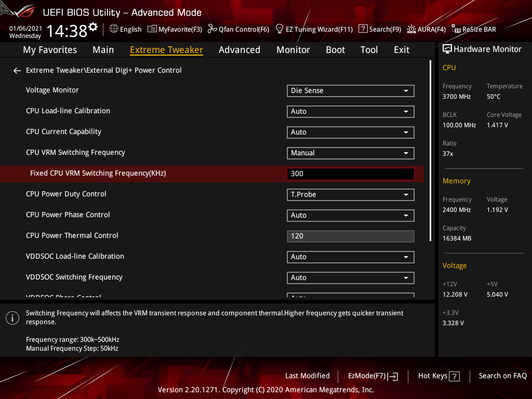The width and height of the screenshot is (532, 399).
Task: Click the 37x ratio value
Action: tap(447, 154)
